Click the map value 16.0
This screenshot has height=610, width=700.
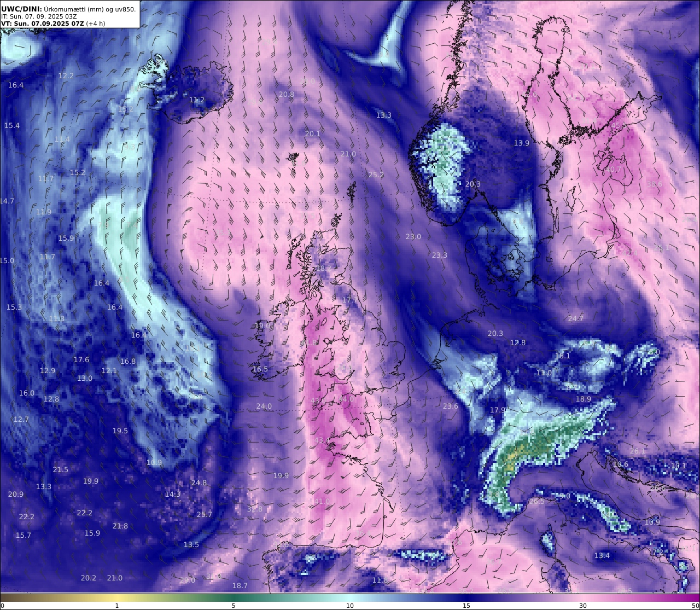pos(27,393)
